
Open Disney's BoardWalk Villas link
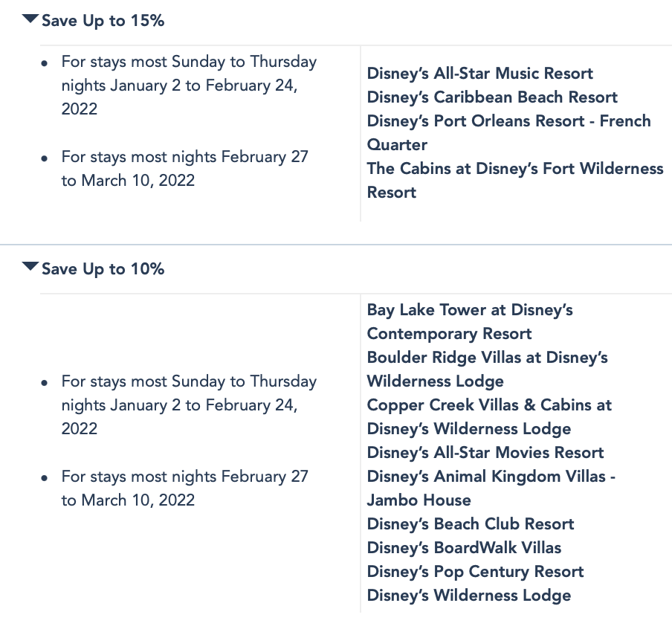(464, 548)
